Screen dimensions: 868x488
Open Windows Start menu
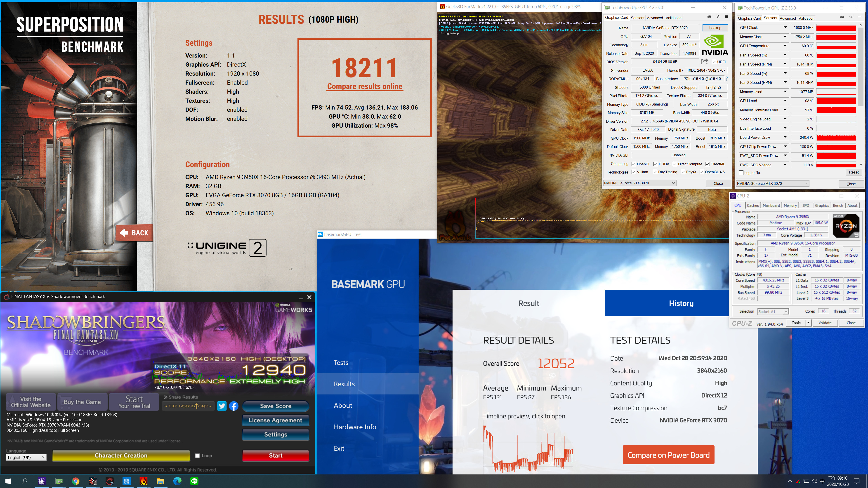[x=8, y=481]
